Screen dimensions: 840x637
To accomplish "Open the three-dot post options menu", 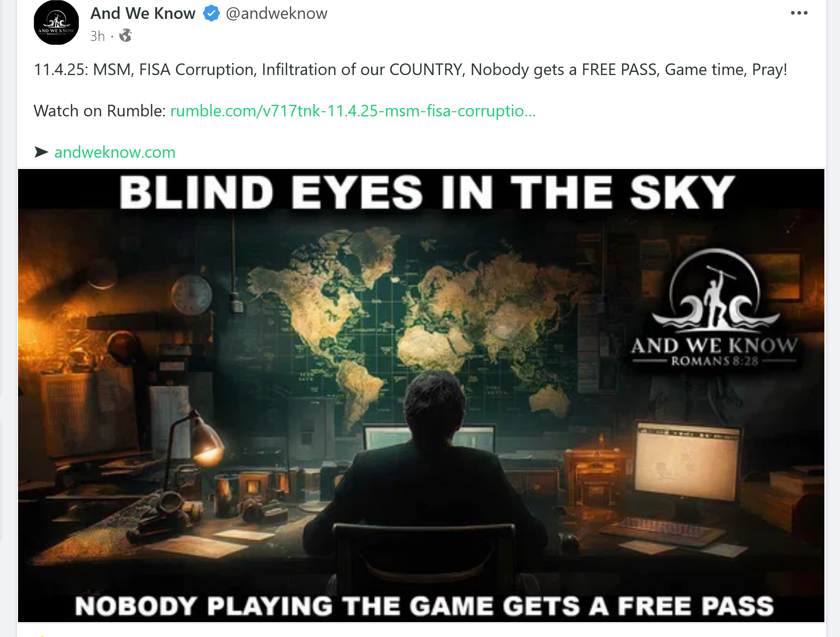I will 799,13.
